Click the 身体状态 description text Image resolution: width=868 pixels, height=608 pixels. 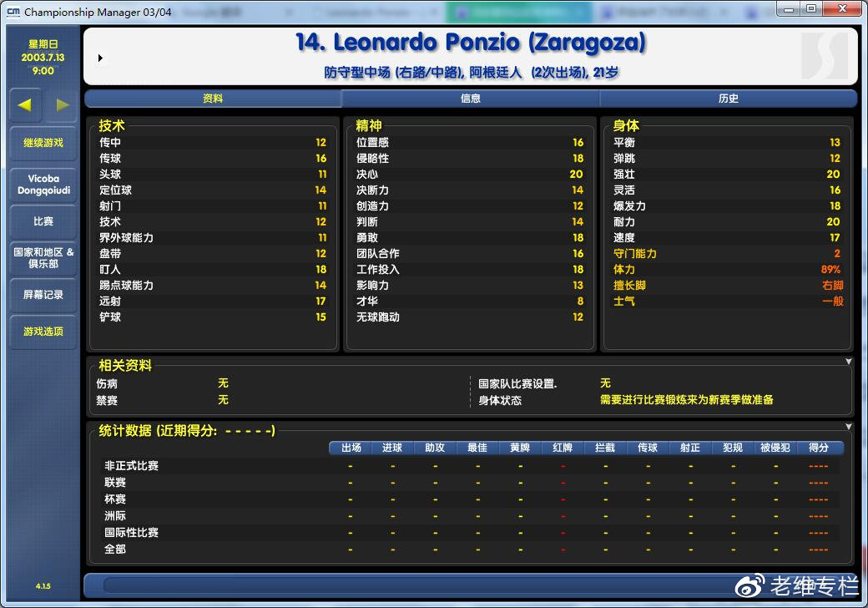click(x=686, y=400)
